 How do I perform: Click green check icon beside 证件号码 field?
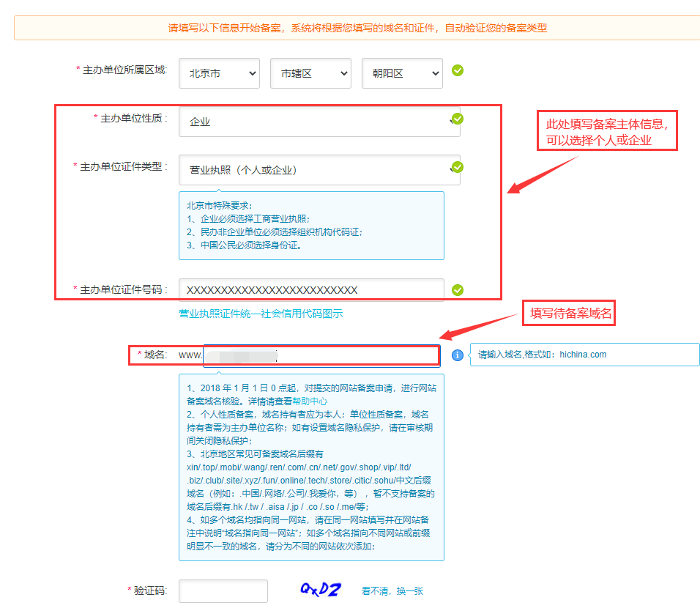[458, 290]
